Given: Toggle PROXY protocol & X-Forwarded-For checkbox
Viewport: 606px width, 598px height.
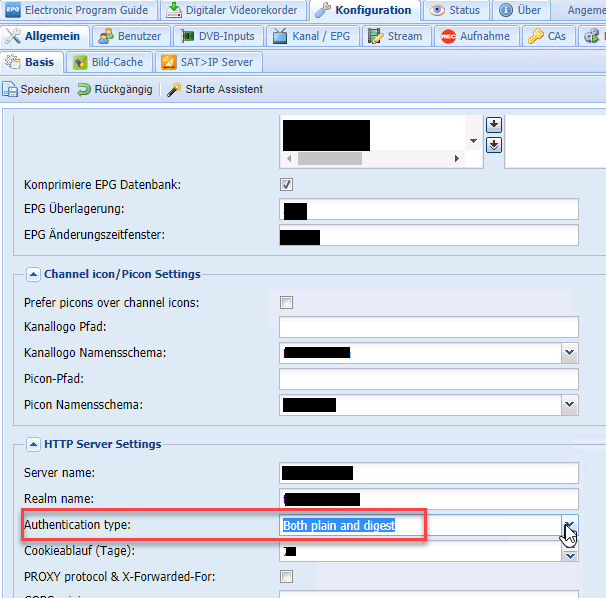Looking at the screenshot, I should coord(287,576).
